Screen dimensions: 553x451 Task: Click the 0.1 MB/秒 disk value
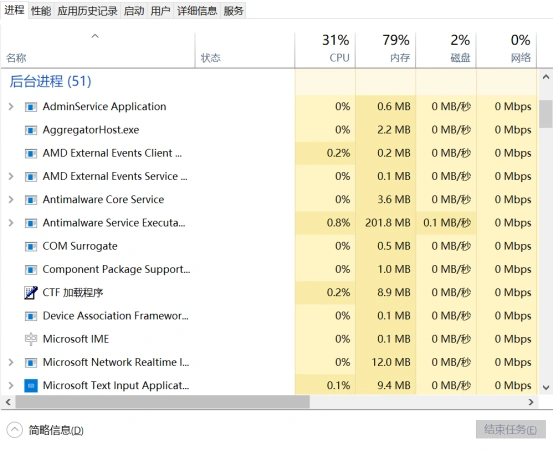(x=447, y=223)
